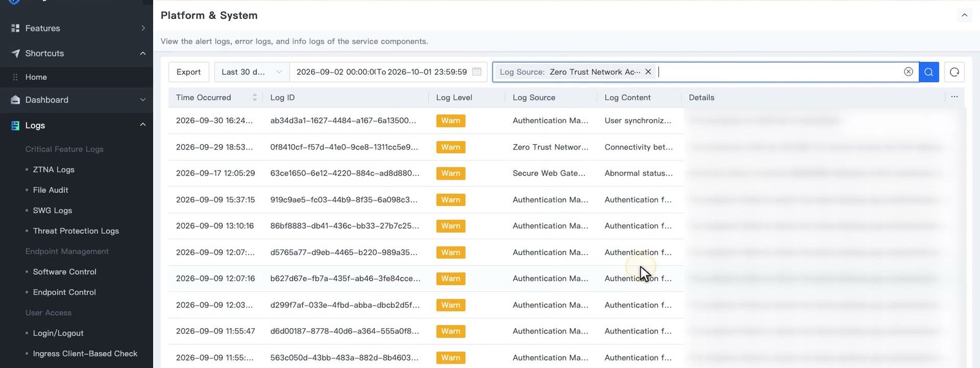This screenshot has height=368, width=980.
Task: Click log ID 86bf8883-db41-436c-bb33-27b7c25
Action: [x=345, y=226]
